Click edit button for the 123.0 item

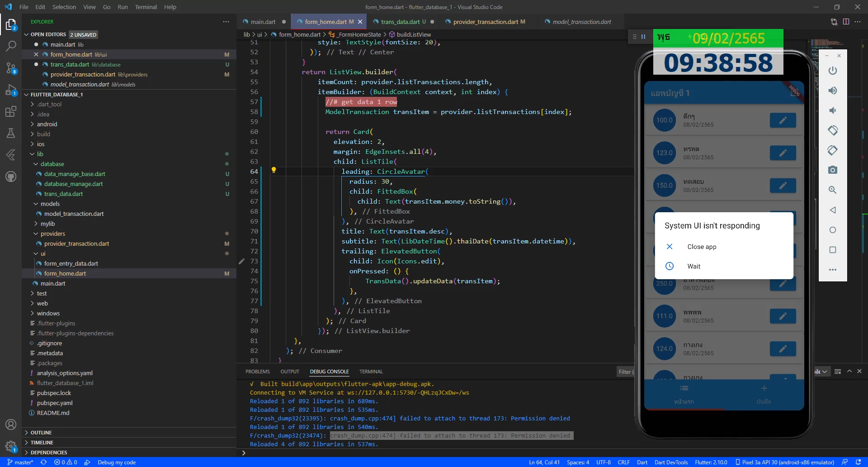coord(783,153)
